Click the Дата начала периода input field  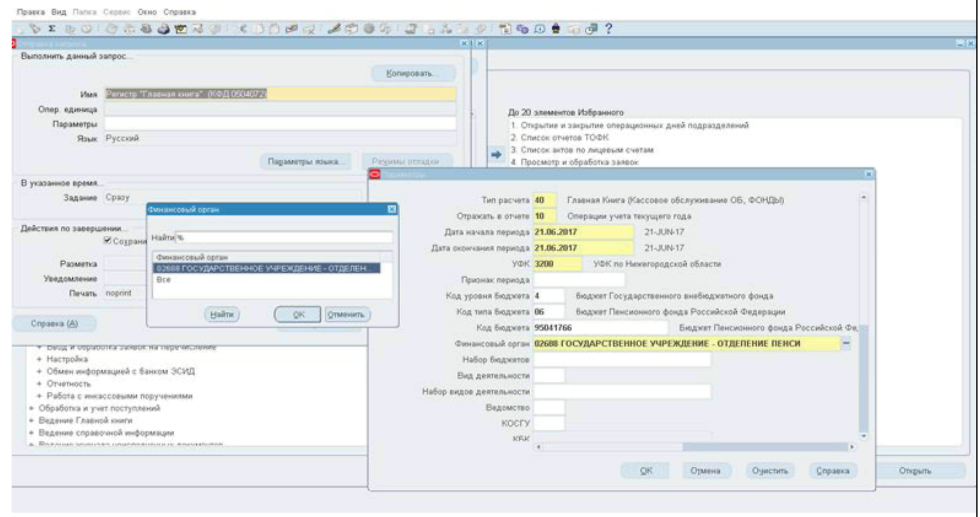click(x=582, y=232)
